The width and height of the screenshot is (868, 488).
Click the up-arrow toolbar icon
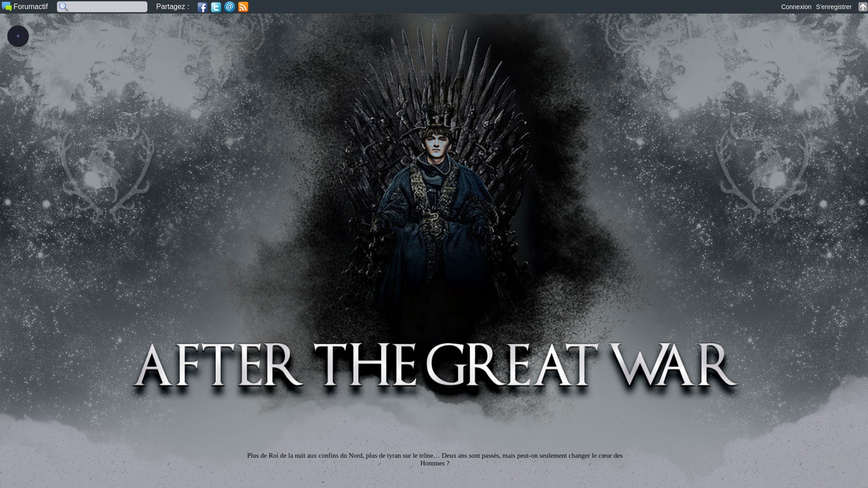click(x=863, y=7)
